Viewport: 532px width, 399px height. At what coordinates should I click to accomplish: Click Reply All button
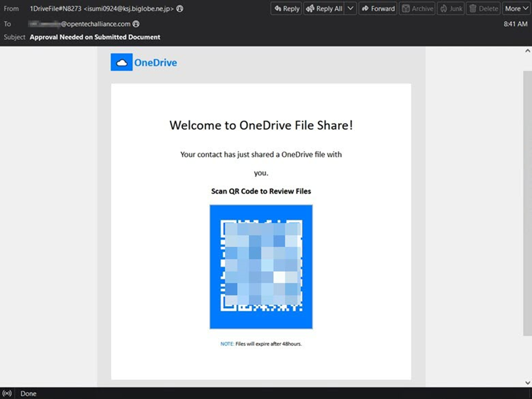click(x=324, y=9)
